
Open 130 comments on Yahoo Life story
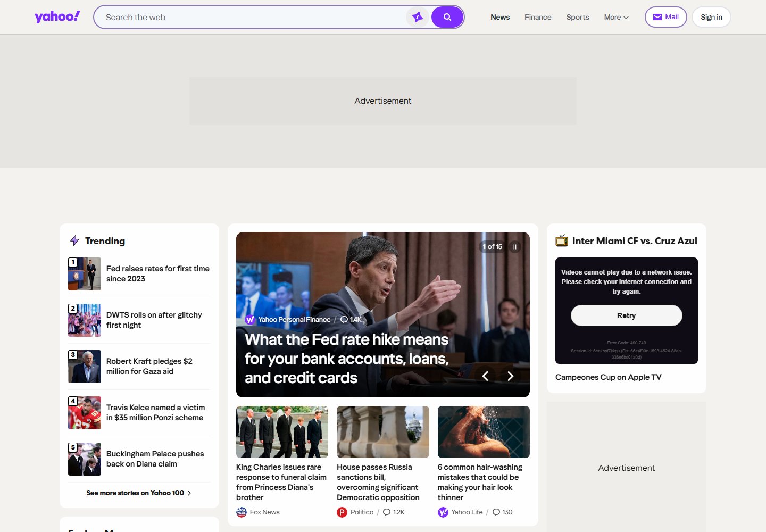point(502,512)
